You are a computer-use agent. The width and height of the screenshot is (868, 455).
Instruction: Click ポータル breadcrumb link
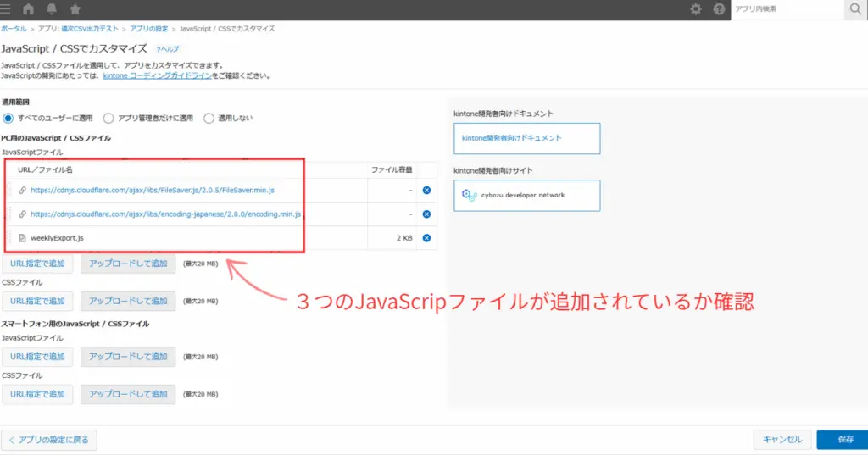point(14,29)
